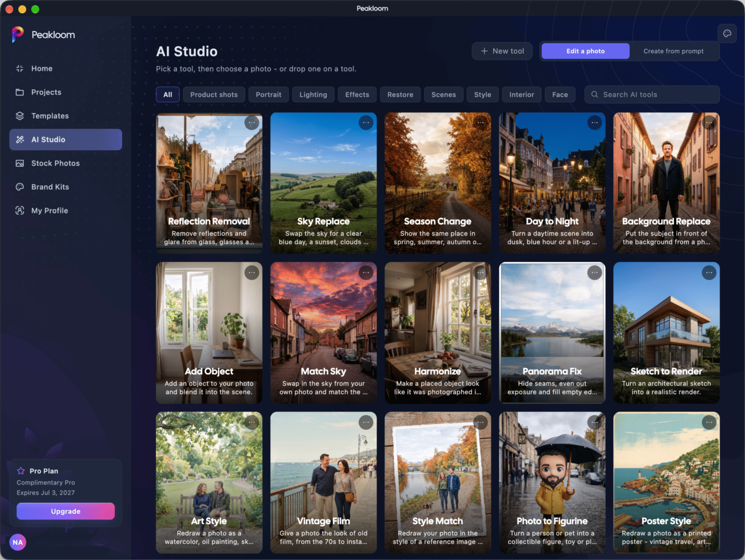
Task: Open the Photo to Figurine tool card
Action: click(552, 482)
